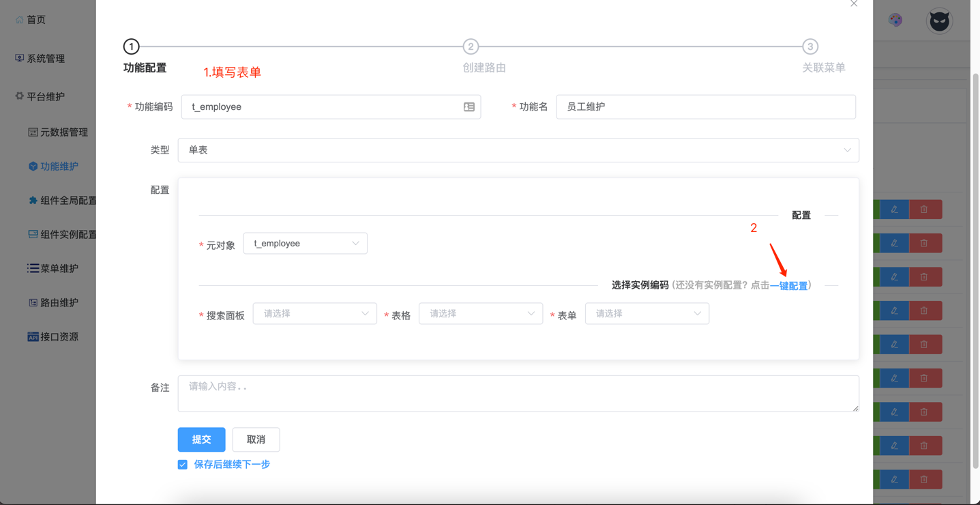The height and width of the screenshot is (505, 980).
Task: Open 菜单维护 in the sidebar
Action: click(53, 268)
